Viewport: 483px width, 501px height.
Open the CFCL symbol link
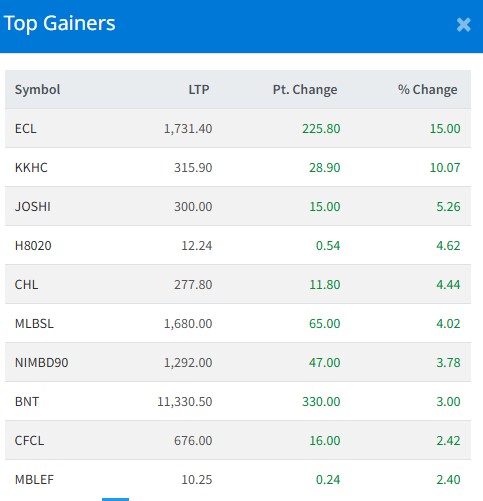pos(29,440)
